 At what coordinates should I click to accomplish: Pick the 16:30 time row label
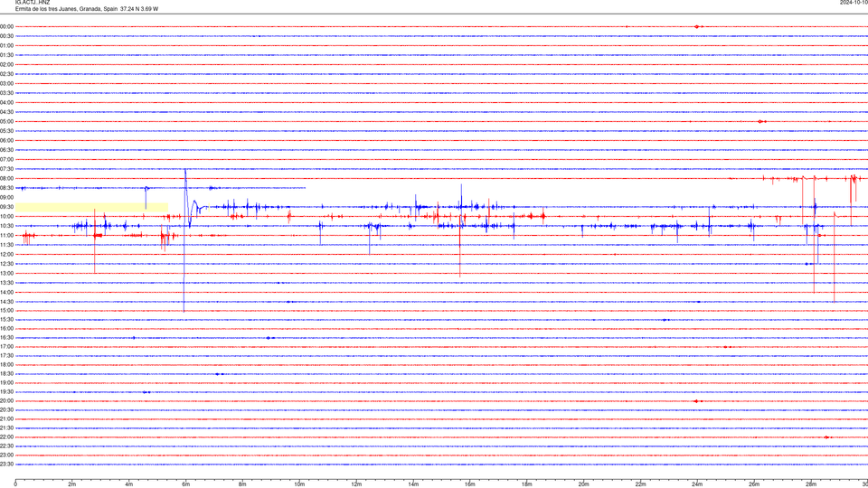tap(6, 337)
